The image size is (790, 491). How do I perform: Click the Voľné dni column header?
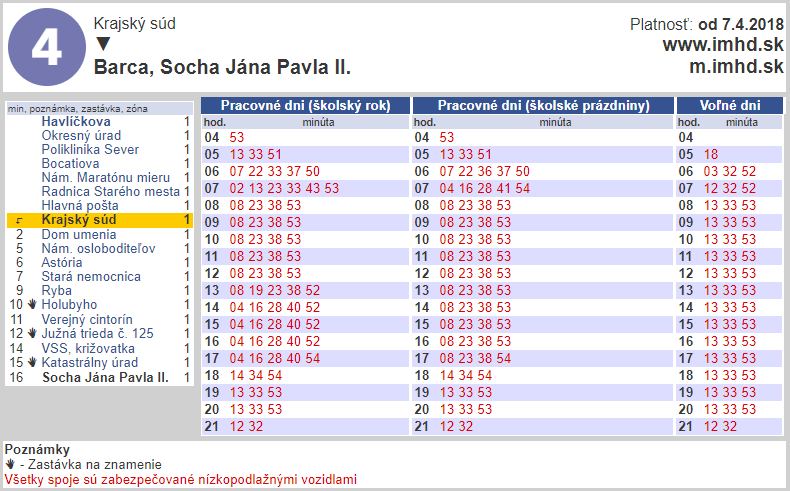click(x=730, y=105)
